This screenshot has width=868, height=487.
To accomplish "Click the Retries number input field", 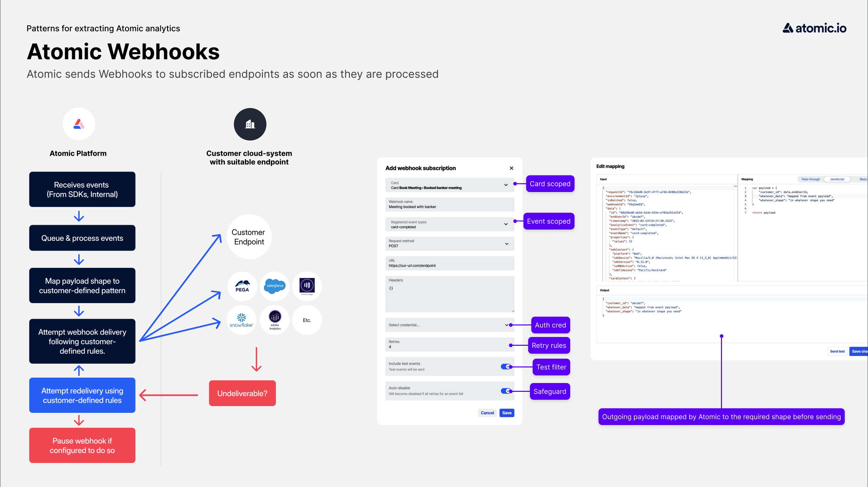I will [447, 347].
